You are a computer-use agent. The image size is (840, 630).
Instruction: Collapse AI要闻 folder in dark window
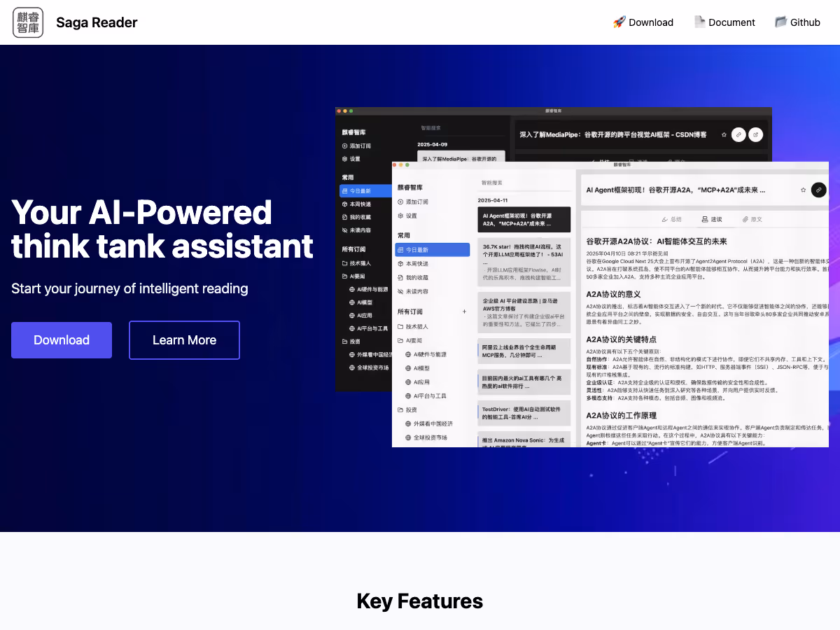coord(353,276)
